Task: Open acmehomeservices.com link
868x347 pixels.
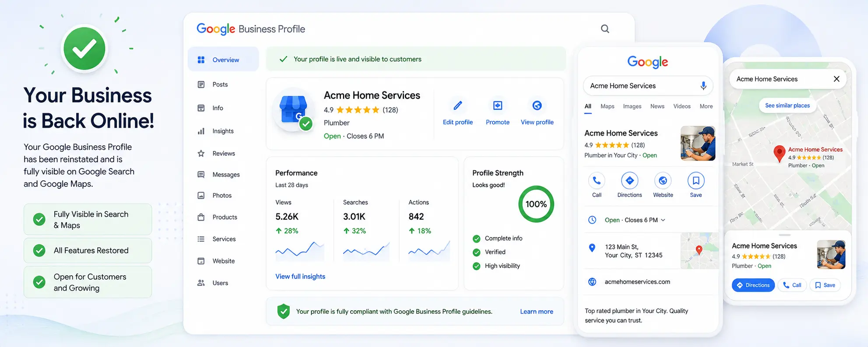Action: point(637,282)
